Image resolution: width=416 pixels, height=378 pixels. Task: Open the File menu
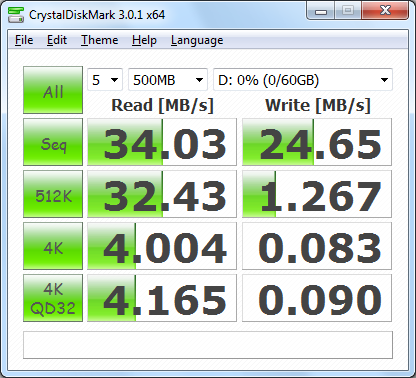[x=24, y=40]
